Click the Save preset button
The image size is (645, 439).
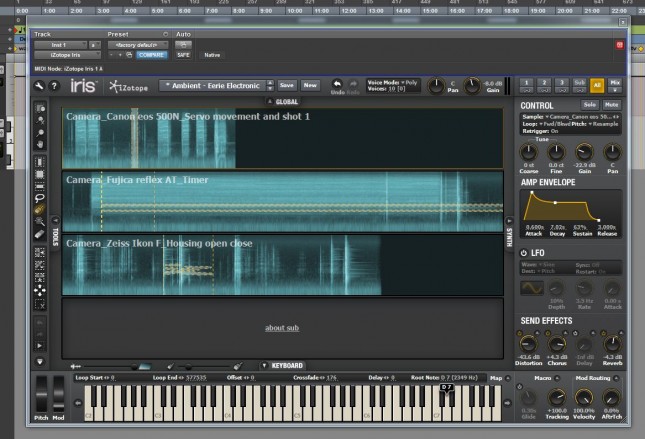tap(287, 86)
